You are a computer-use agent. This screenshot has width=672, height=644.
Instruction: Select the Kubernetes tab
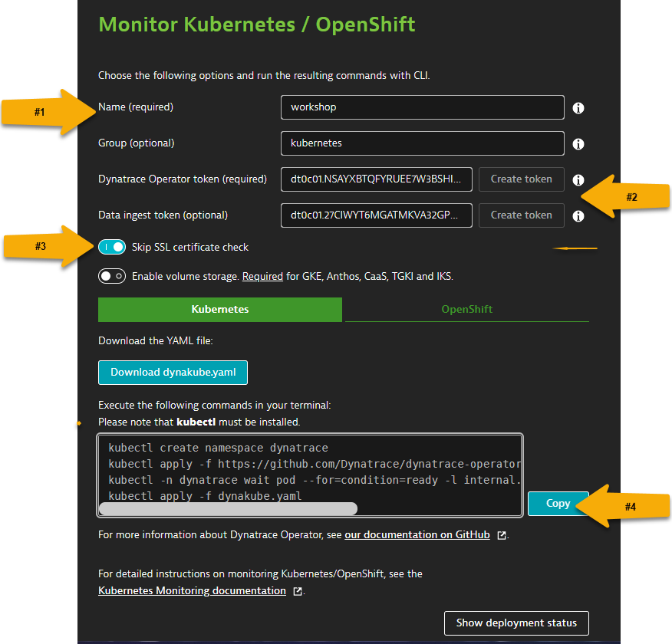pos(219,309)
